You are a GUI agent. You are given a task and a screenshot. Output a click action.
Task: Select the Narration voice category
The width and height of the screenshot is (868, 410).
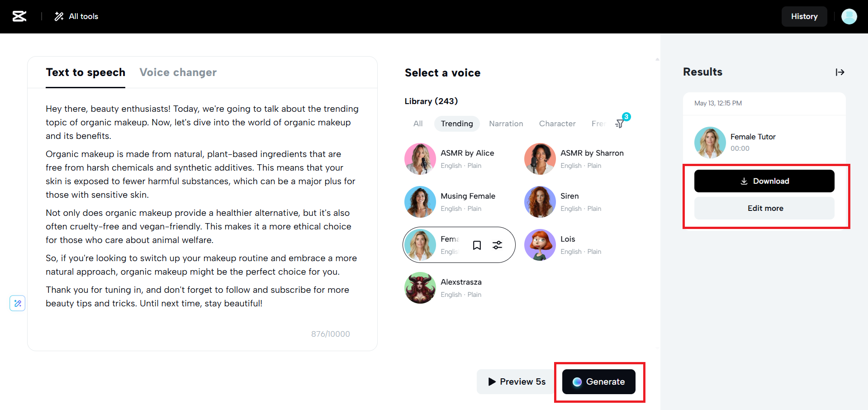click(506, 124)
